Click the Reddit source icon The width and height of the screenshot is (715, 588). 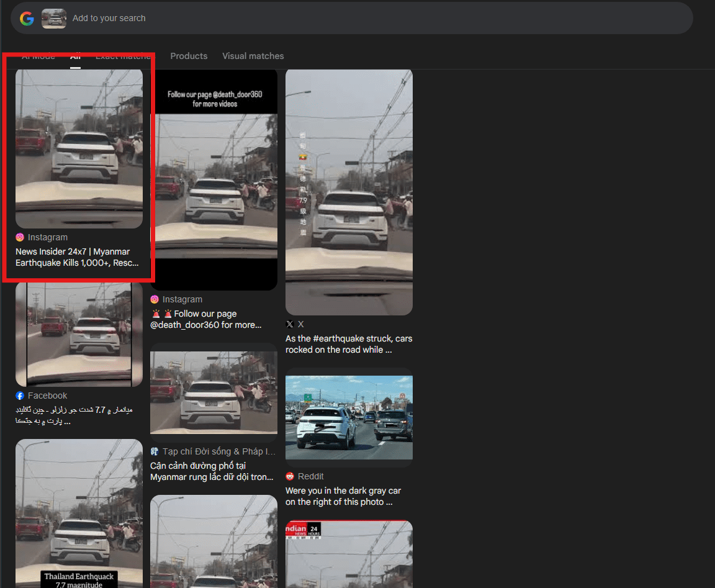[x=290, y=476]
